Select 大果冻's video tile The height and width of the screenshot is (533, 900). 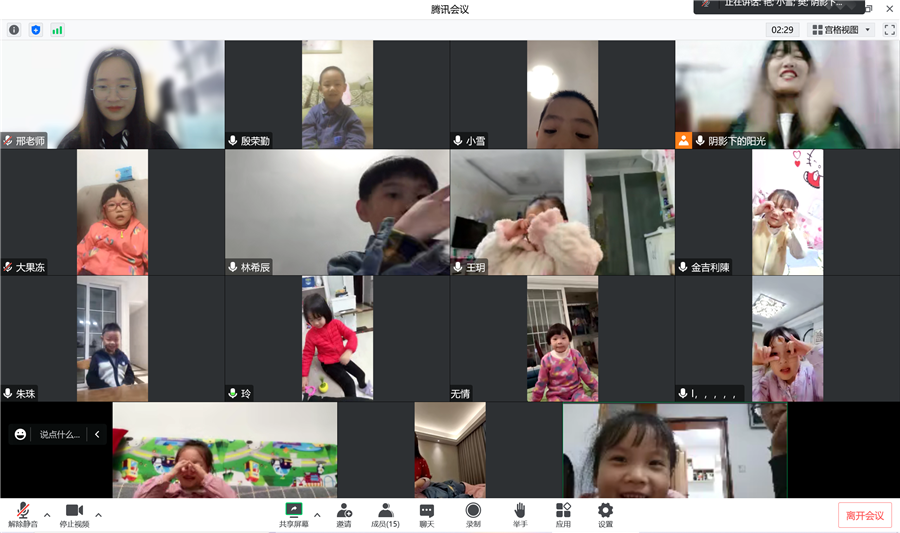pos(112,212)
